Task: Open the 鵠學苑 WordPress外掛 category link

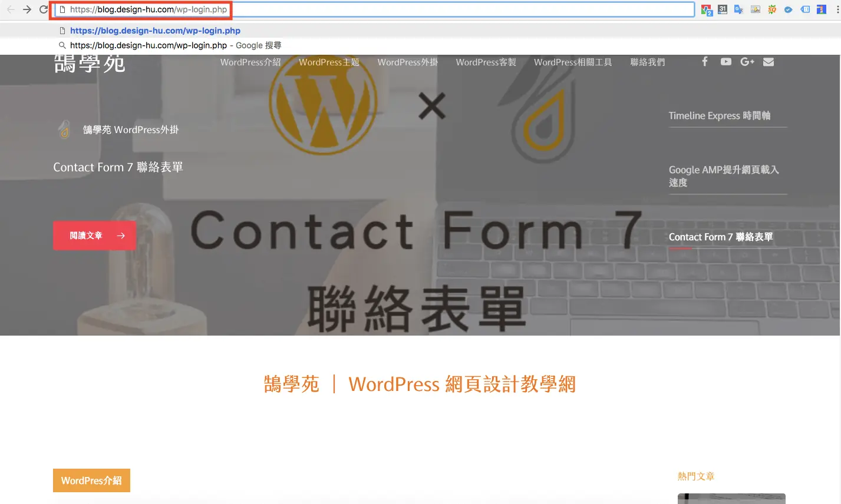Action: pyautogui.click(x=131, y=130)
